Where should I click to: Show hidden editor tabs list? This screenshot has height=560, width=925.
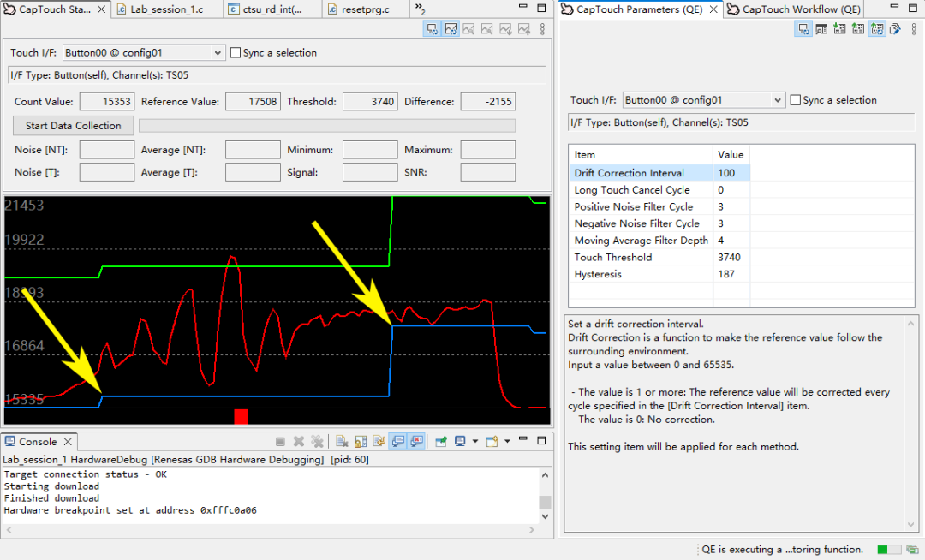click(420, 9)
